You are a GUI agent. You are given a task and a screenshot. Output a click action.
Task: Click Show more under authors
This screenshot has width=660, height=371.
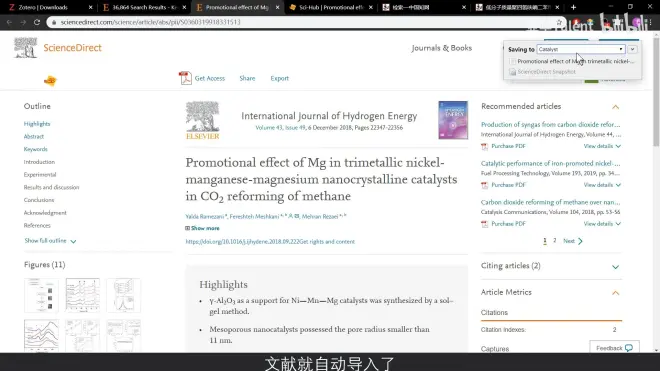click(205, 228)
